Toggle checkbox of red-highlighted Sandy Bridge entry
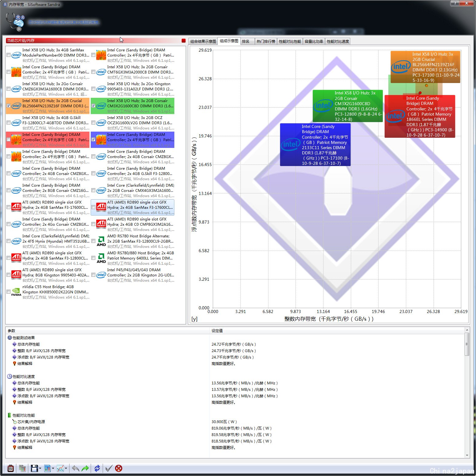 coord(9,140)
